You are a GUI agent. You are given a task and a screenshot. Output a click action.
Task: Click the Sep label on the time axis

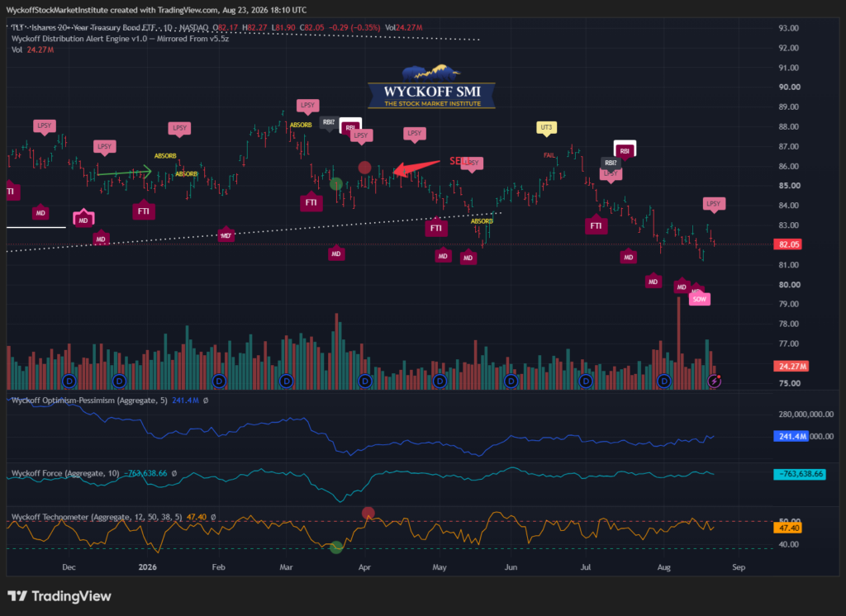click(739, 567)
